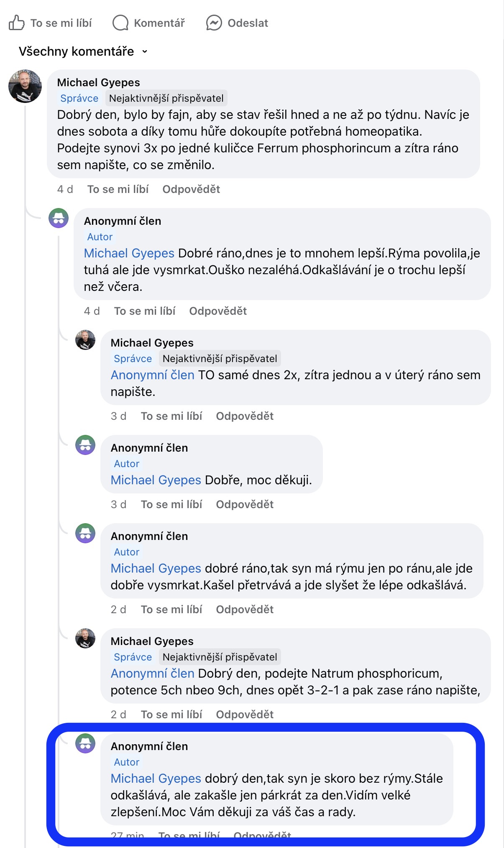Click the Nejaktivnější přispěvatel badge on top comment
The width and height of the screenshot is (504, 848).
(166, 98)
